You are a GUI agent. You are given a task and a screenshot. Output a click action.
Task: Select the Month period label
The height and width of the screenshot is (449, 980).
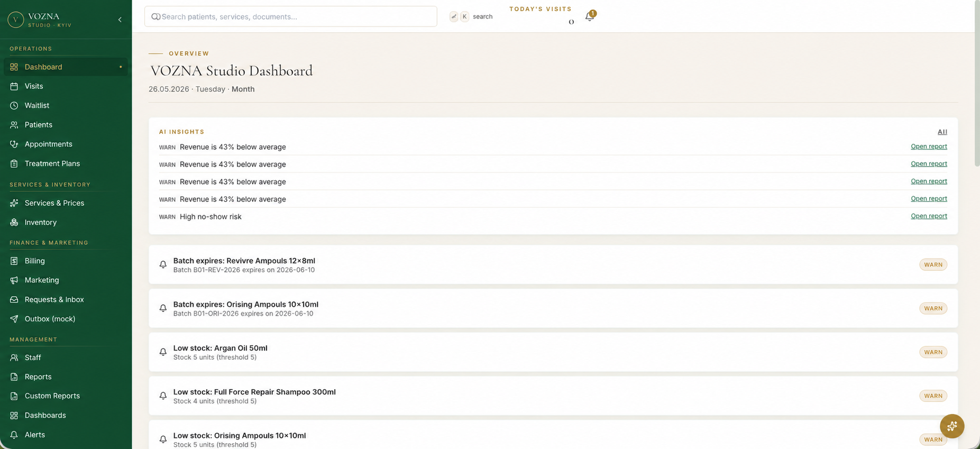243,89
